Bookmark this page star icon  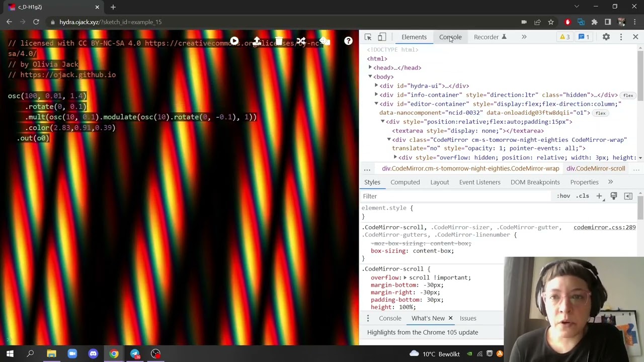click(x=551, y=22)
